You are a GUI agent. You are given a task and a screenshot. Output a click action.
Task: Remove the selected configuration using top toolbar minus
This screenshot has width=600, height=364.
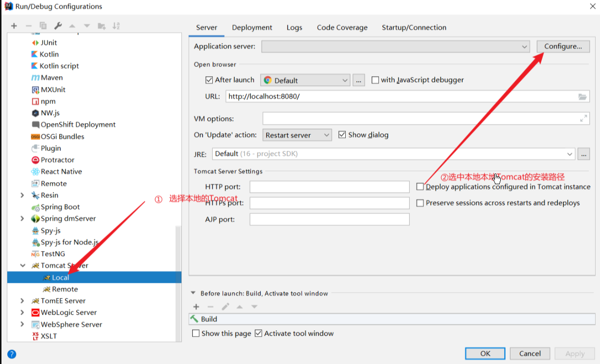28,26
